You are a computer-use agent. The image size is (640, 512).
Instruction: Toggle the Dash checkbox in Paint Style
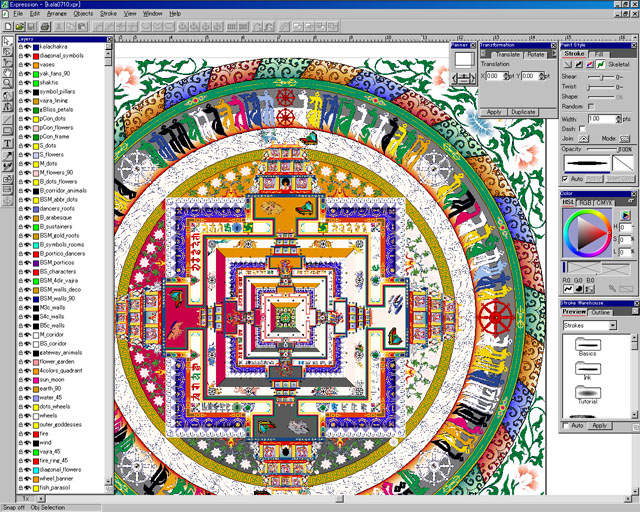pos(582,129)
